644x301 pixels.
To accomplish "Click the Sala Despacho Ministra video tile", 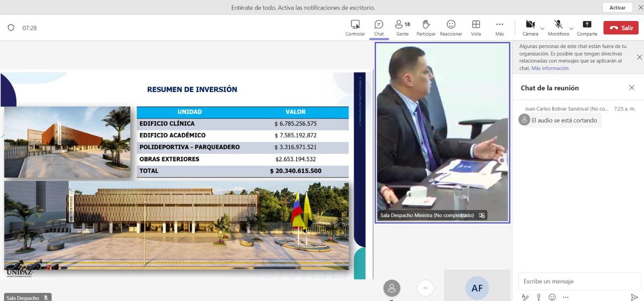I will tap(442, 132).
